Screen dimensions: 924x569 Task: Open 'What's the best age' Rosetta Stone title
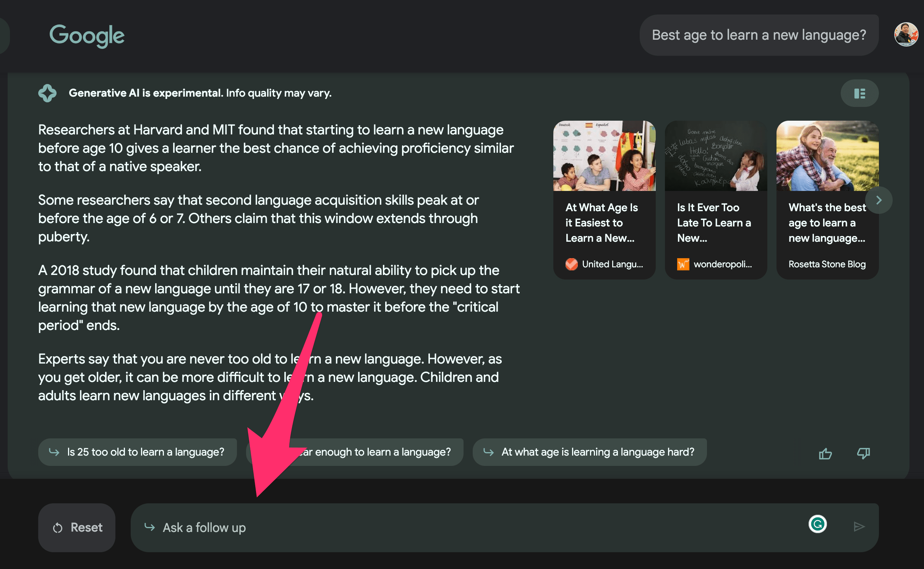pos(827,223)
